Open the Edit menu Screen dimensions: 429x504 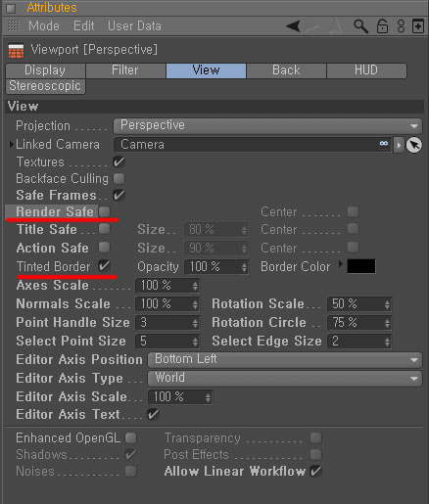[x=84, y=26]
